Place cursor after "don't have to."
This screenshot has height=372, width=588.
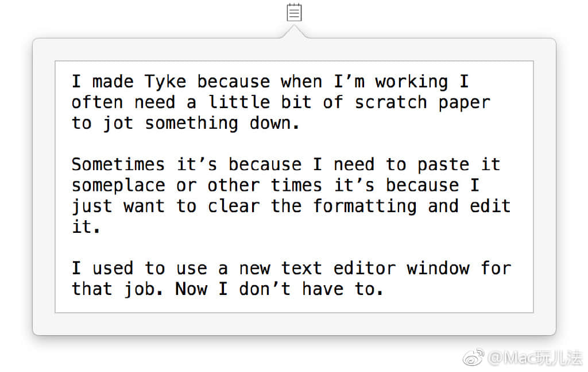(x=384, y=289)
